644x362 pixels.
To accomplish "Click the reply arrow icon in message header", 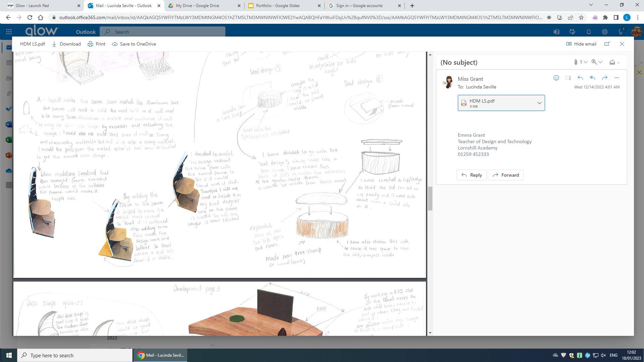I will [x=580, y=78].
